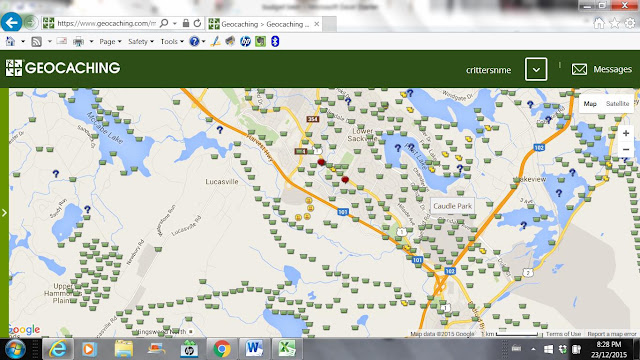Click the map zoom in plus button
The image size is (640, 360).
(x=626, y=133)
